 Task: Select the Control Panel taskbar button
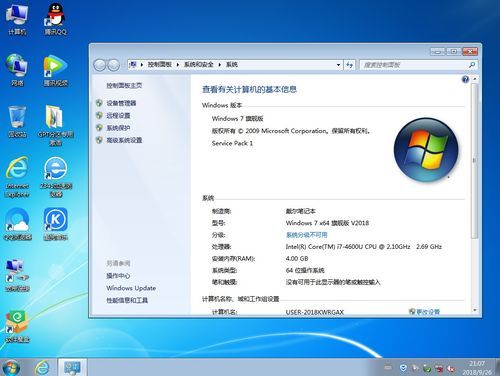pyautogui.click(x=72, y=367)
